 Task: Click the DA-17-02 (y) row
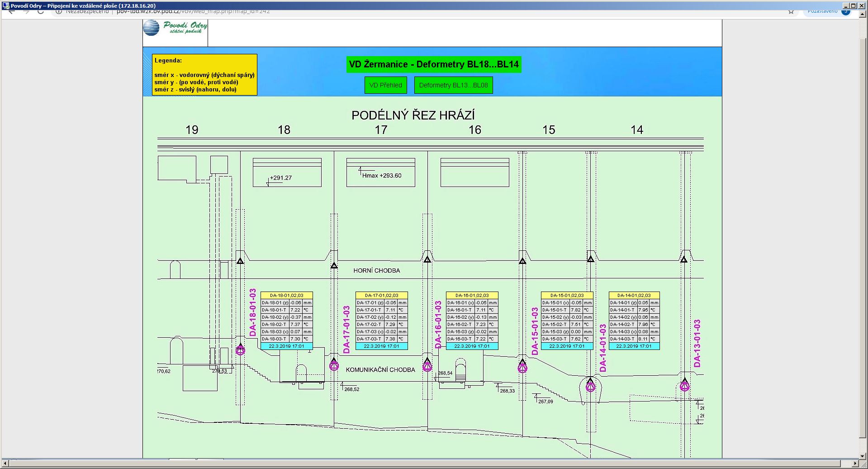pyautogui.click(x=382, y=317)
